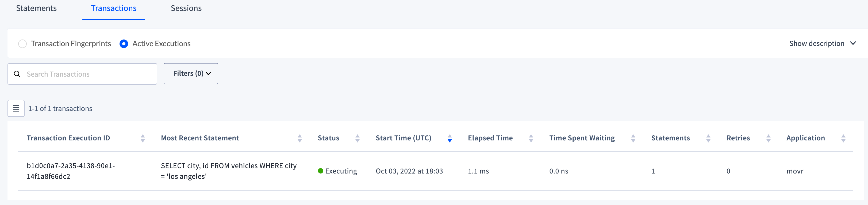Select the Transaction Fingerprints radio button
868x205 pixels.
22,44
